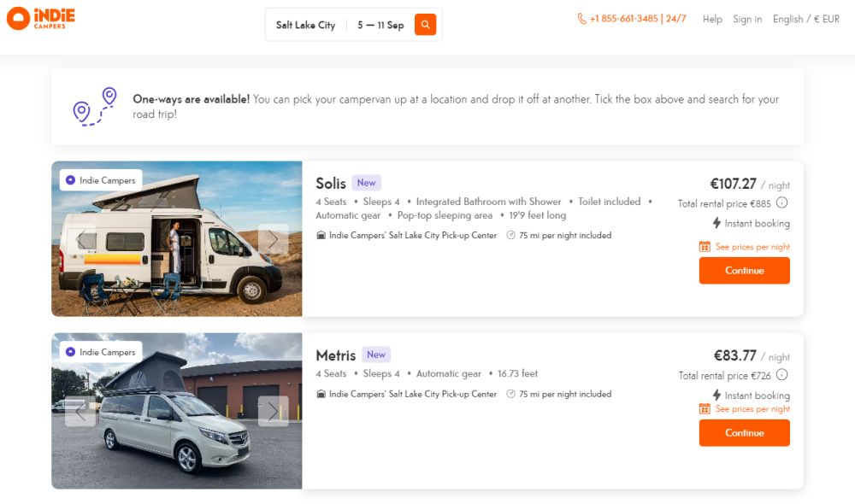The image size is (855, 504).
Task: Click the orange search magnifier icon
Action: pos(425,25)
